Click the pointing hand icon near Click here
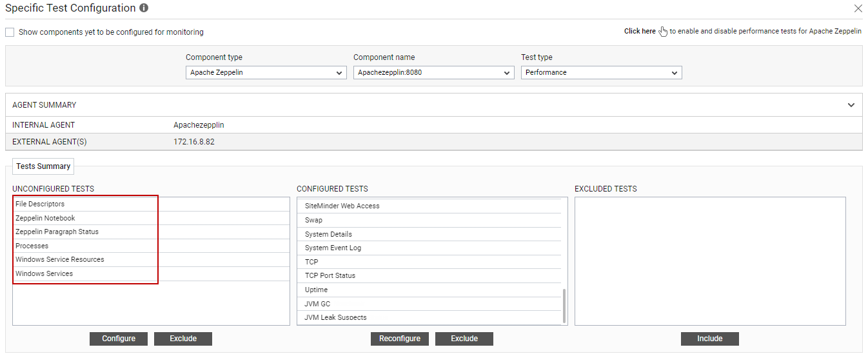Viewport: 868px width, 356px height. tap(663, 32)
